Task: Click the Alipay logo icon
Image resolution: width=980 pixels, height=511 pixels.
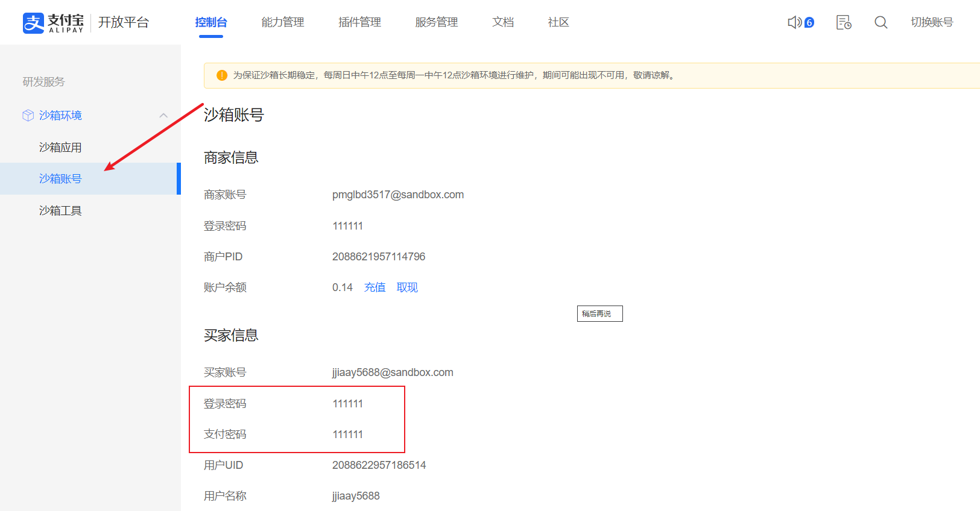Action: (x=34, y=23)
